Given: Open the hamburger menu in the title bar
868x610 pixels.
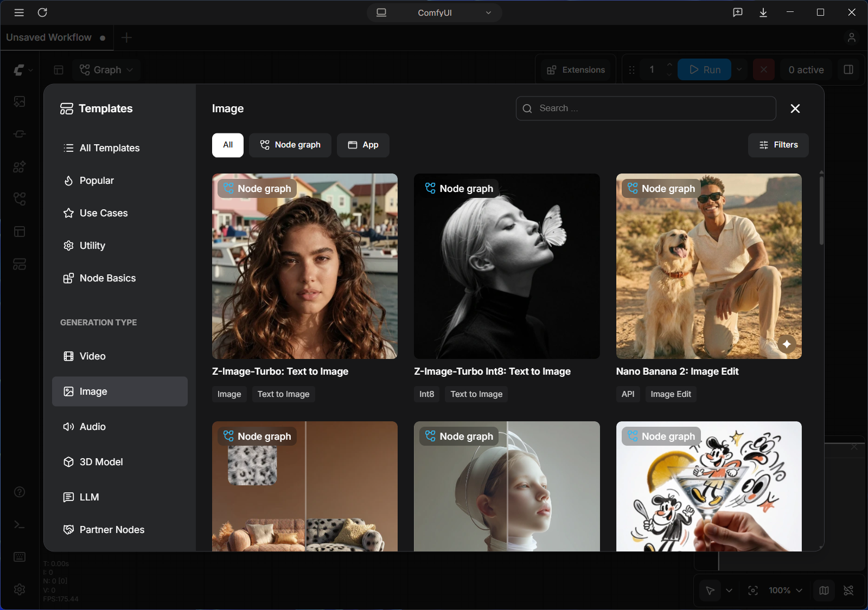Looking at the screenshot, I should coord(19,12).
